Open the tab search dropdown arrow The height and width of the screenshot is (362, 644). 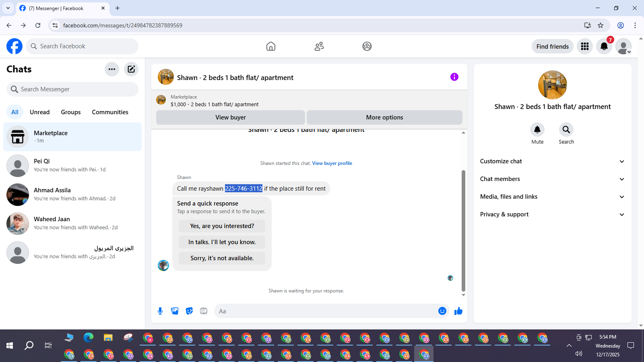pyautogui.click(x=8, y=8)
